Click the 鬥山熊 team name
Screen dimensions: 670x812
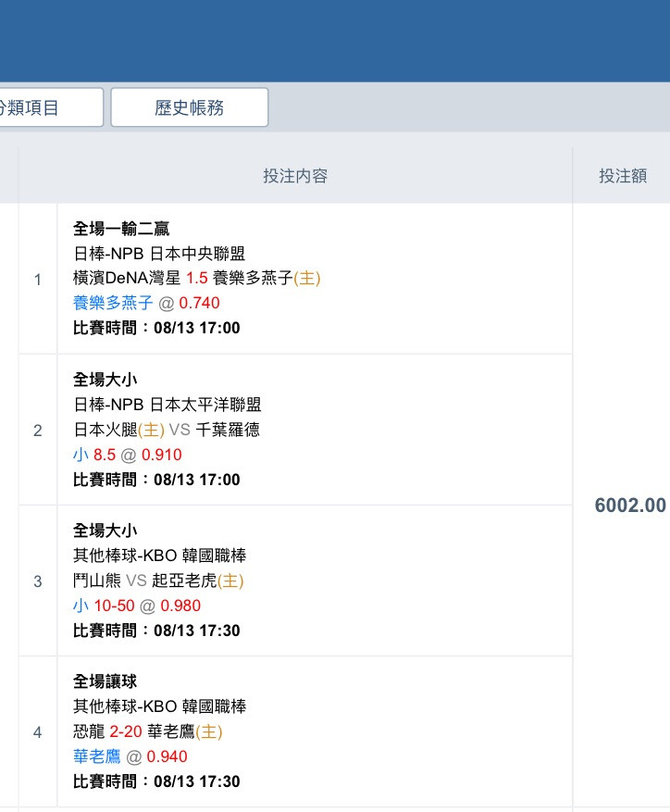click(x=97, y=580)
